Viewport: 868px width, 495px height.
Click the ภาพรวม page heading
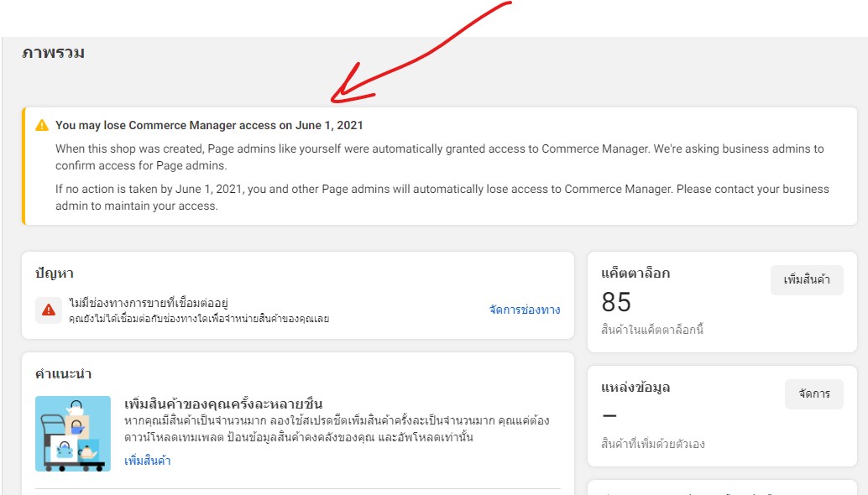[53, 54]
